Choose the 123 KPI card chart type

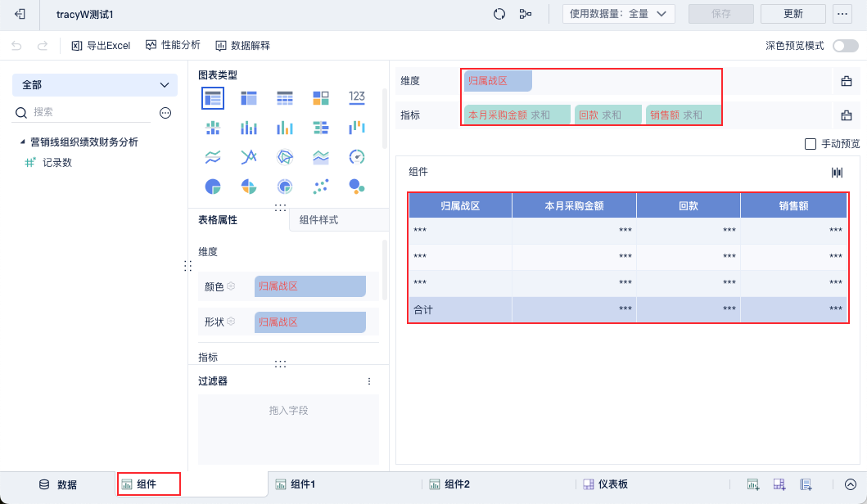357,97
